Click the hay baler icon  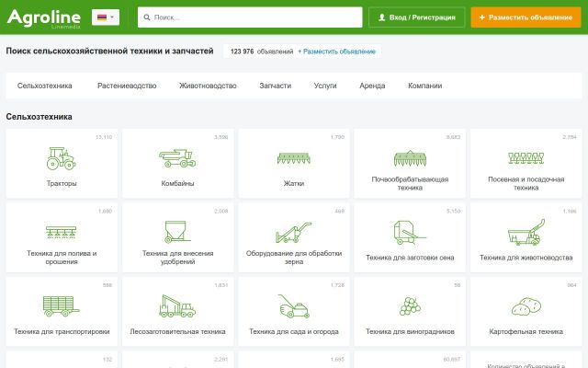click(x=410, y=233)
